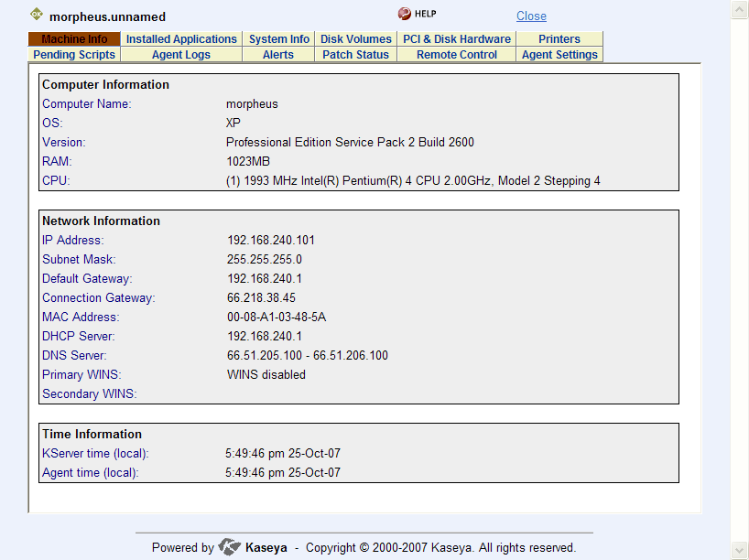Select the PCI & Disk Hardware tab

[x=457, y=39]
